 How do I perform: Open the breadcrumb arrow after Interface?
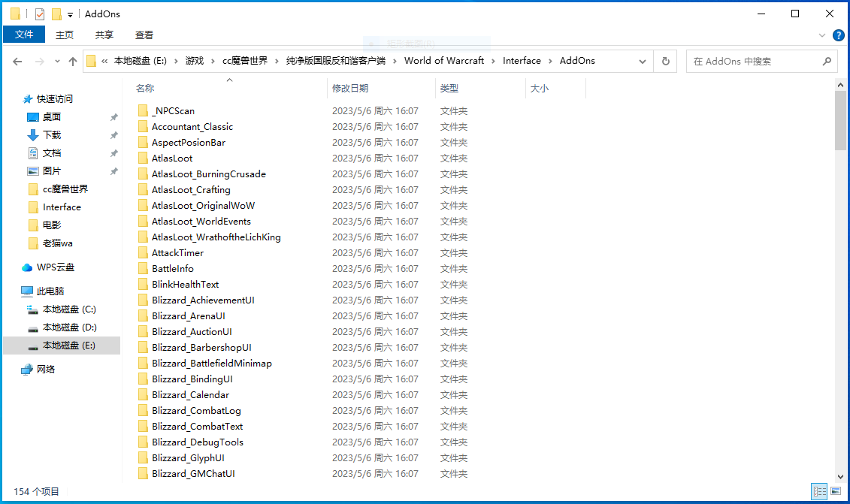(x=549, y=61)
